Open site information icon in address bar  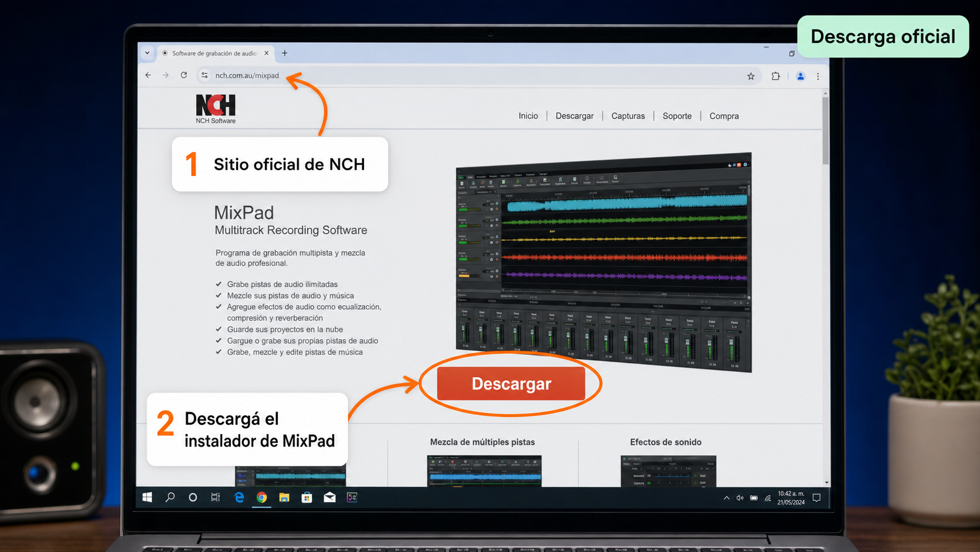pos(204,75)
